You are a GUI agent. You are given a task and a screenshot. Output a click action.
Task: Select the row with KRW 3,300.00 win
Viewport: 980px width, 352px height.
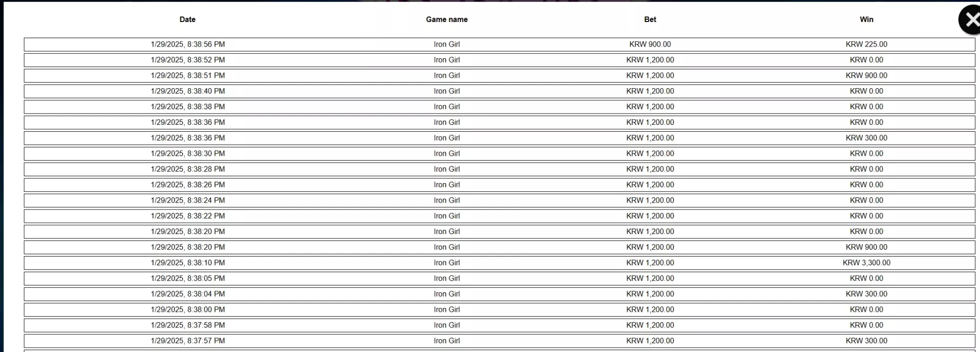(500, 263)
